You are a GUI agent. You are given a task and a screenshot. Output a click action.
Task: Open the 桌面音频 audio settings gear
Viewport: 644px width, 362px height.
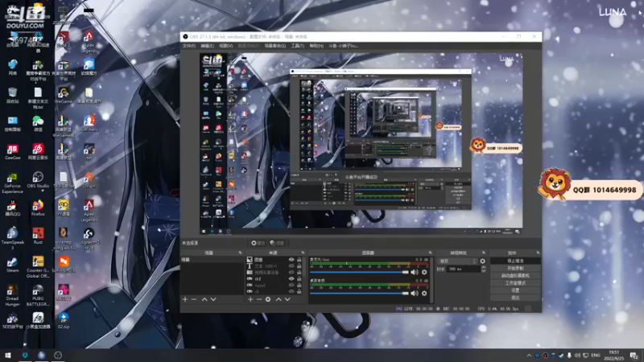click(x=424, y=293)
